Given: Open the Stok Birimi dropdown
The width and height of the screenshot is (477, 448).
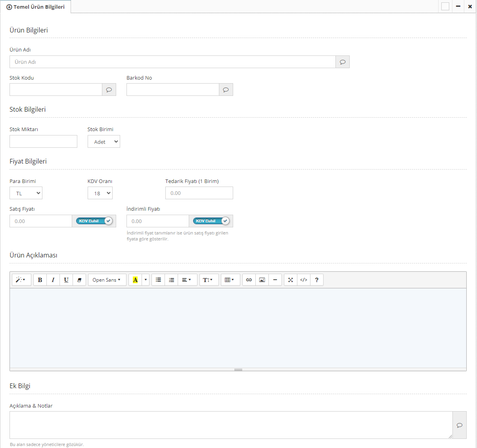Looking at the screenshot, I should 103,142.
